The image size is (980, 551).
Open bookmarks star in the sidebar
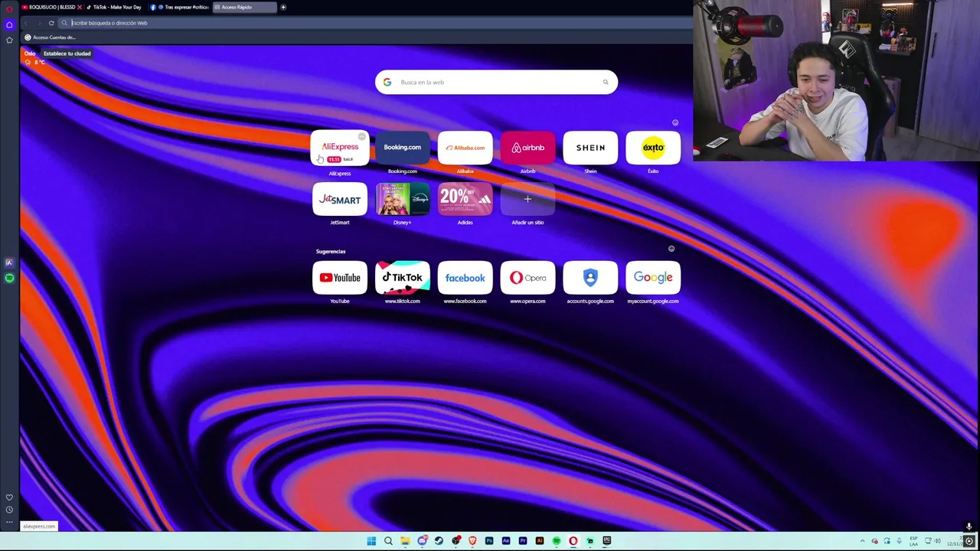9,40
